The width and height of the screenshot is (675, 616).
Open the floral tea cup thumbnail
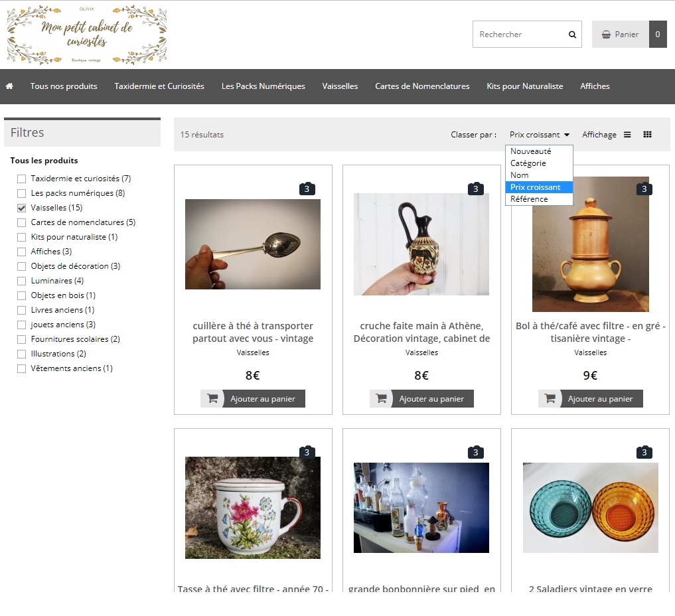(x=253, y=508)
